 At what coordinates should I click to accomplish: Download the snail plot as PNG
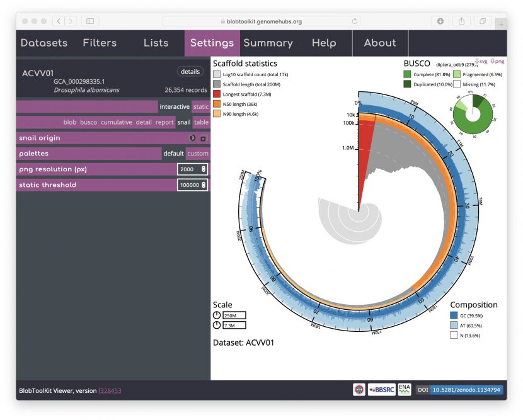click(x=497, y=61)
